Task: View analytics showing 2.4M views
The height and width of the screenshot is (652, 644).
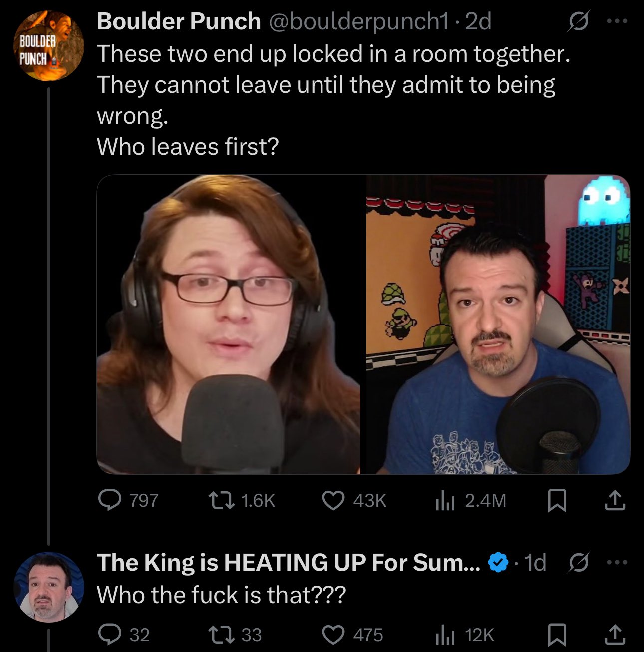Action: coord(470,500)
